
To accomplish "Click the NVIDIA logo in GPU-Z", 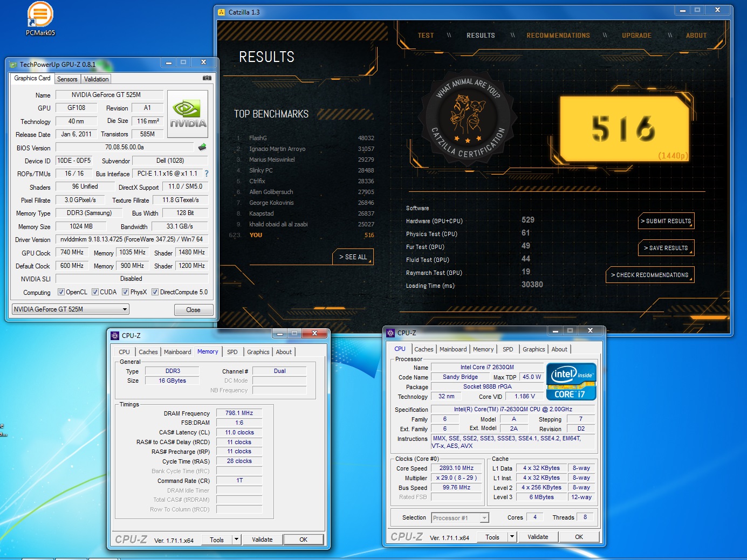I will [188, 115].
